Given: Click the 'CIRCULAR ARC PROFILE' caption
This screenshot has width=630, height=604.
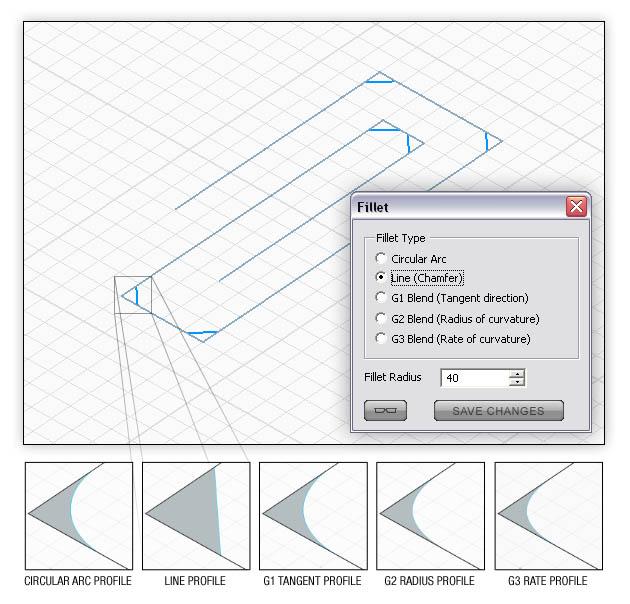Looking at the screenshot, I should [78, 581].
